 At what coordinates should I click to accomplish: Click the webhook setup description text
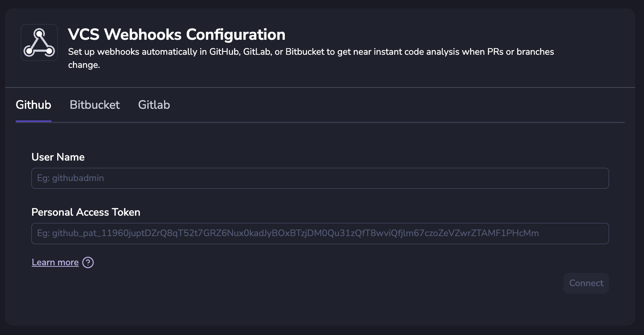311,52
